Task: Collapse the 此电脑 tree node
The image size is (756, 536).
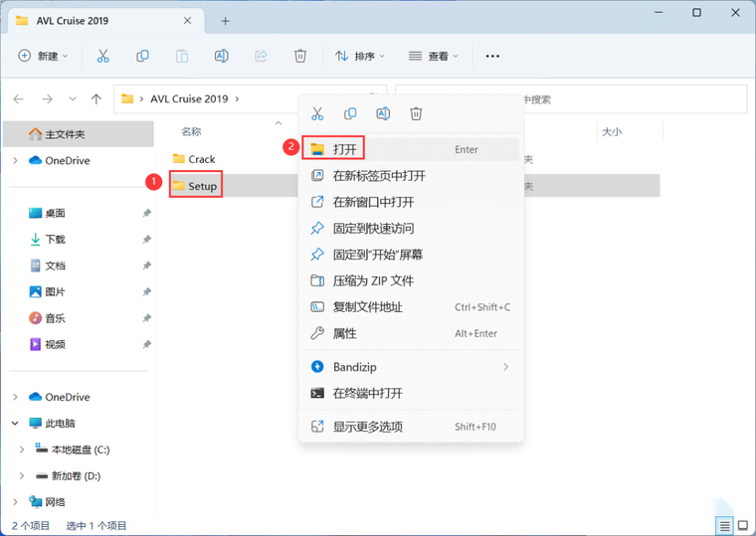Action: coord(16,424)
